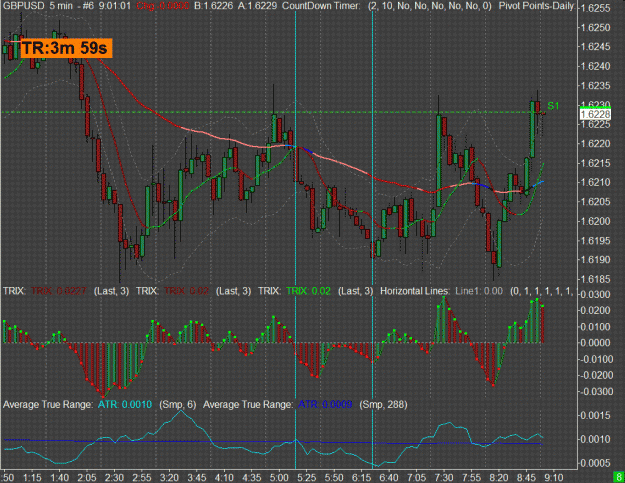Select the Horizontal Lines study label
625x483 pixels.
click(415, 291)
